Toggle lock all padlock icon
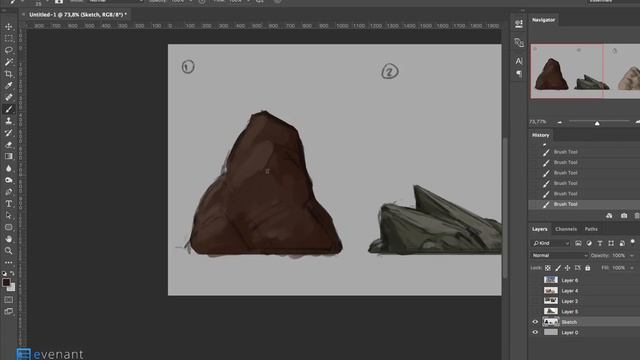640x360 pixels. click(588, 268)
